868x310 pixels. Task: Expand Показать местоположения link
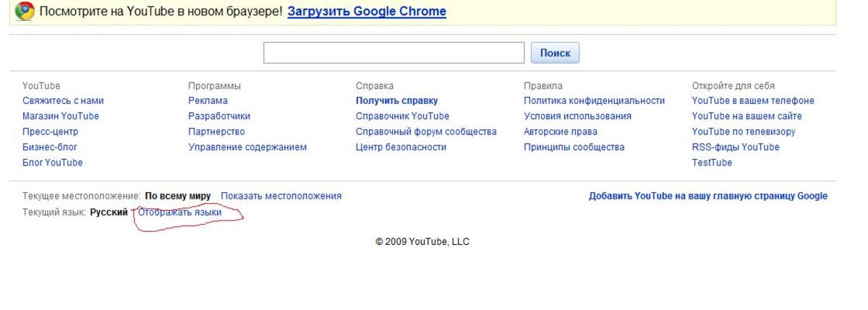click(x=281, y=197)
